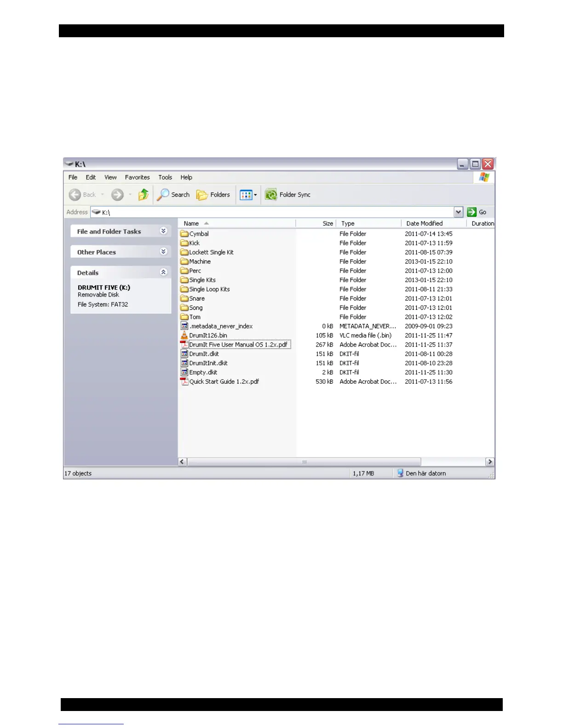
Task: Click the horizontal scrollbar thumb
Action: pos(304,462)
